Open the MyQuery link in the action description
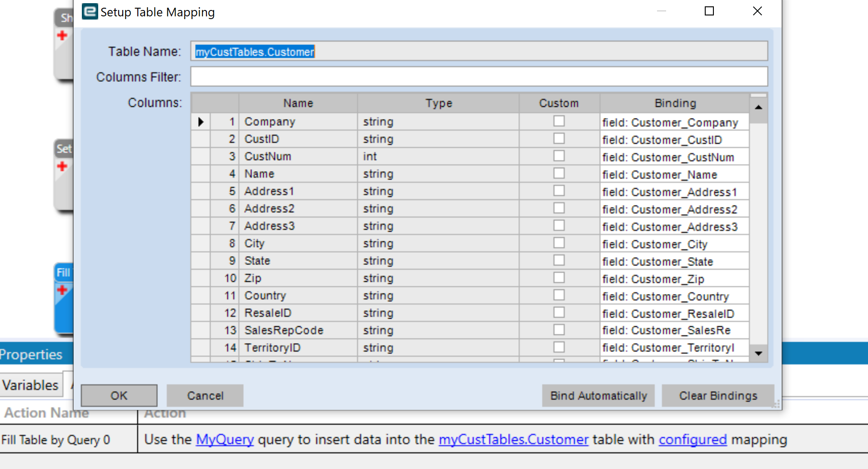 tap(224, 439)
